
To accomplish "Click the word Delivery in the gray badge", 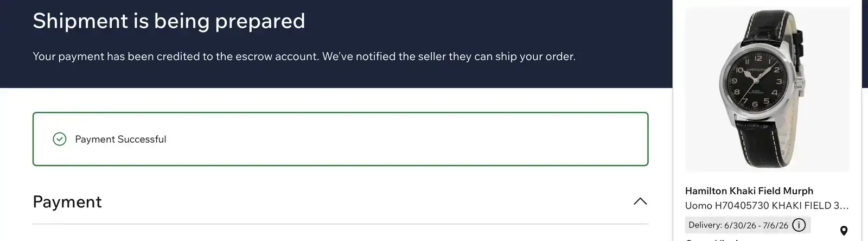I will coord(705,225).
